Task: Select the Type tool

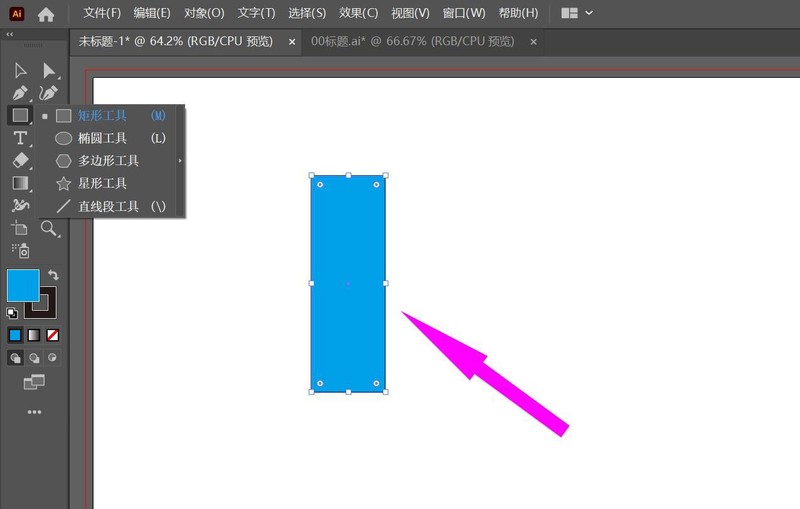Action: click(x=20, y=138)
